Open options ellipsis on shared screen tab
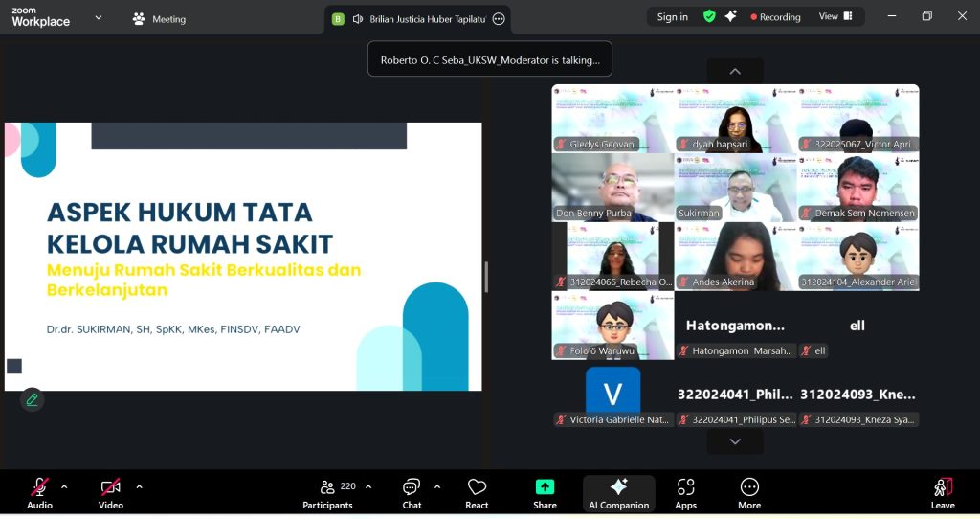This screenshot has height=519, width=980. pyautogui.click(x=499, y=19)
